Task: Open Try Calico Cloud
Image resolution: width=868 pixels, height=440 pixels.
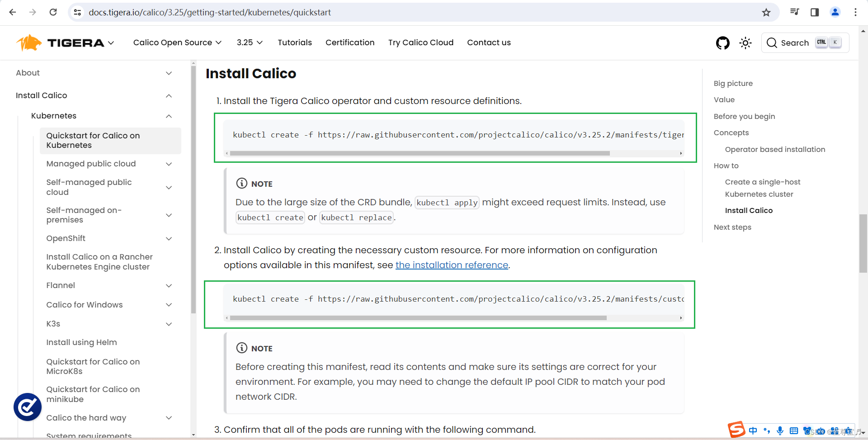Action: (421, 43)
